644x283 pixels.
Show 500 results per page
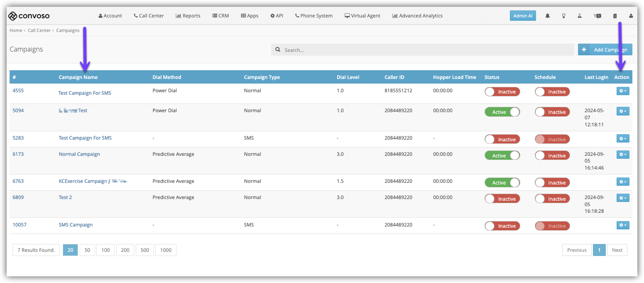coord(145,250)
